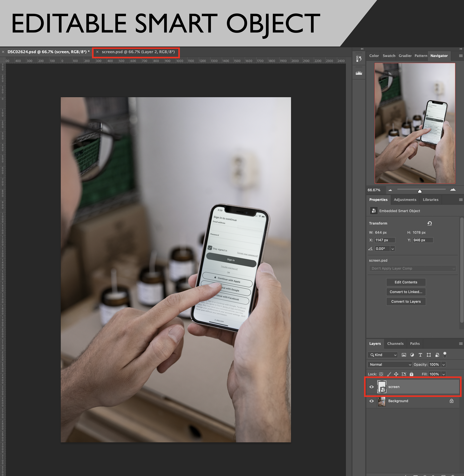Filter layers by smart objects
The width and height of the screenshot is (464, 476).
tap(437, 355)
